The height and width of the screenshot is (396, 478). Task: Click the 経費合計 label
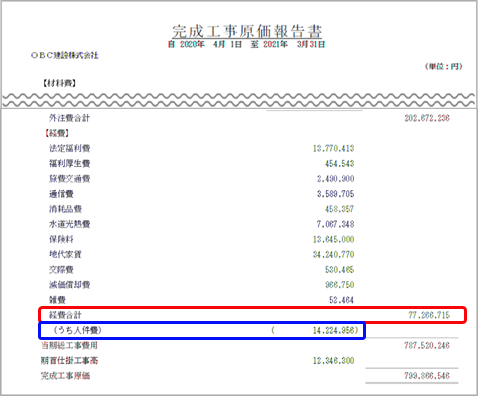pyautogui.click(x=65, y=315)
